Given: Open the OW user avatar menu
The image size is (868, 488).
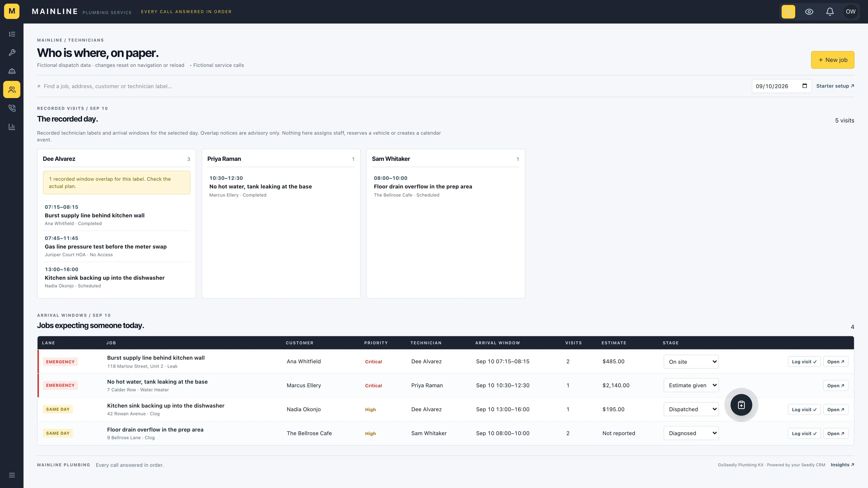Looking at the screenshot, I should point(850,12).
